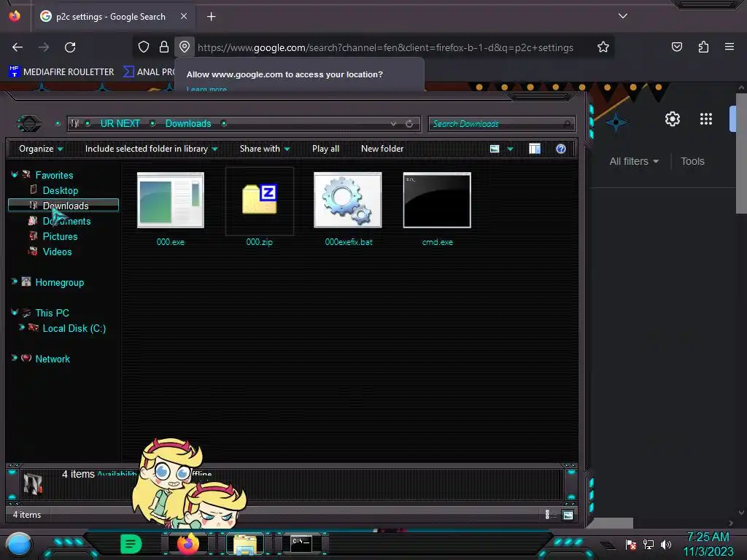
Task: Click Play all in the toolbar
Action: pos(325,149)
